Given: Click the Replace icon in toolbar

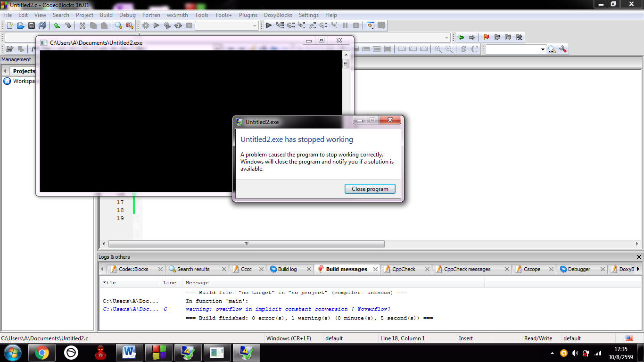Looking at the screenshot, I should (130, 25).
